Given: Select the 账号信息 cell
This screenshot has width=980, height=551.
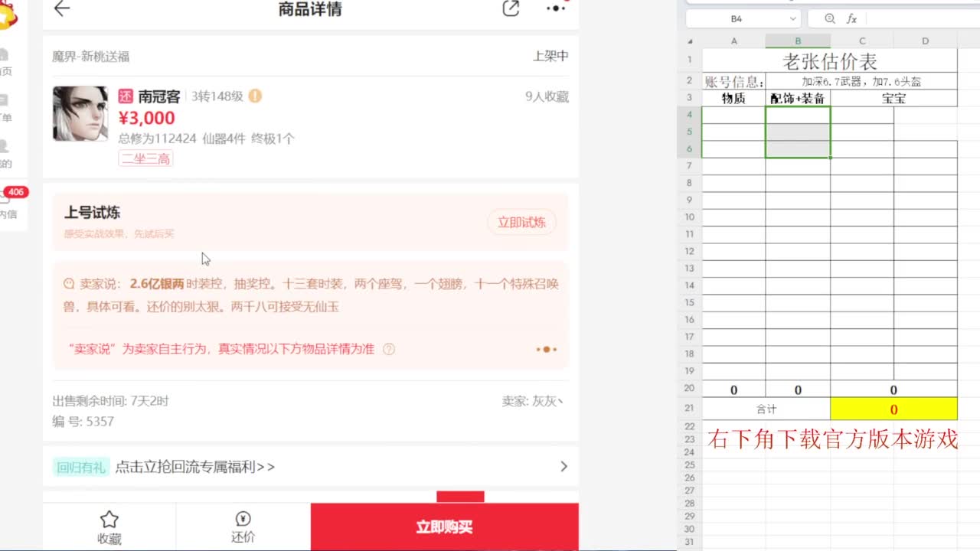Looking at the screenshot, I should tap(733, 81).
